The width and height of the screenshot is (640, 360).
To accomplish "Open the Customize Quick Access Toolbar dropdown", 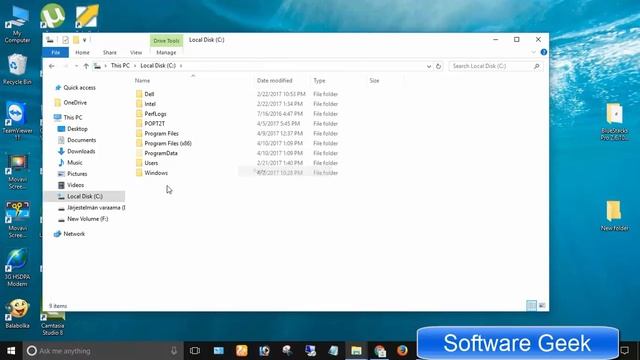I will [x=84, y=40].
